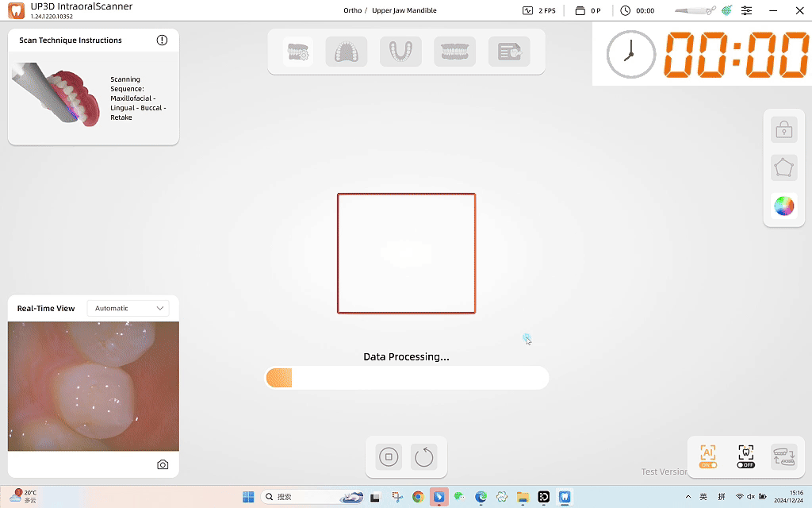The width and height of the screenshot is (812, 508).
Task: Select the upper jaw scan step
Action: pos(347,52)
